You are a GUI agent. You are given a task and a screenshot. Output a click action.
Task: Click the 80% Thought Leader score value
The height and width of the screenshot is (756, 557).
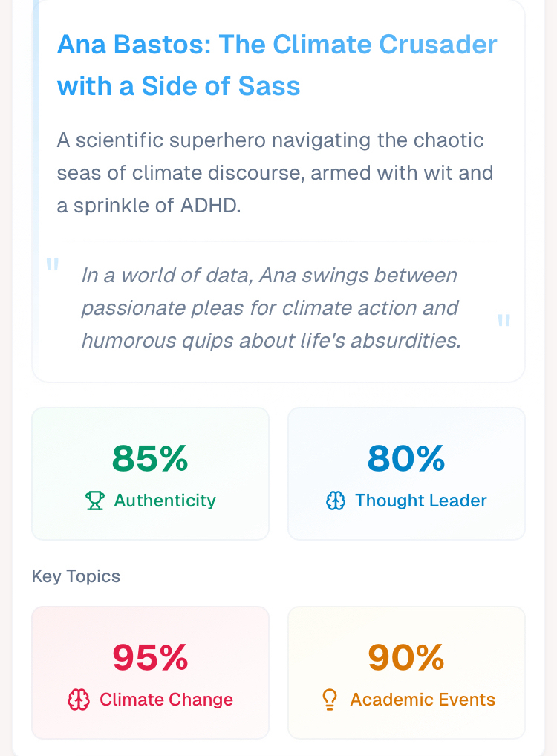(x=406, y=459)
